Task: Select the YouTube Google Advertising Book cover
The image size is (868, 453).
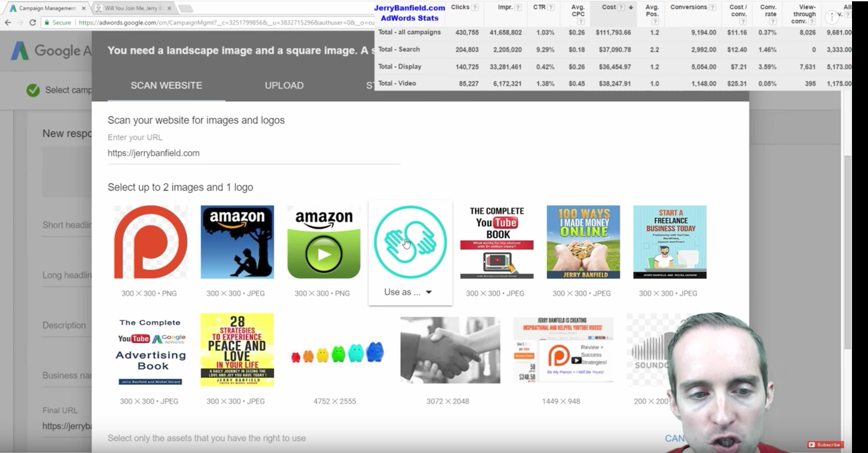Action: click(150, 350)
